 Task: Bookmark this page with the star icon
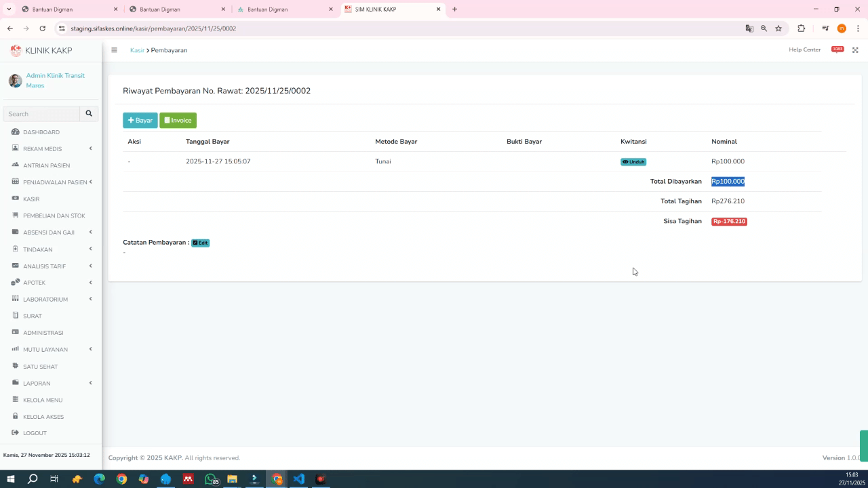(x=778, y=28)
